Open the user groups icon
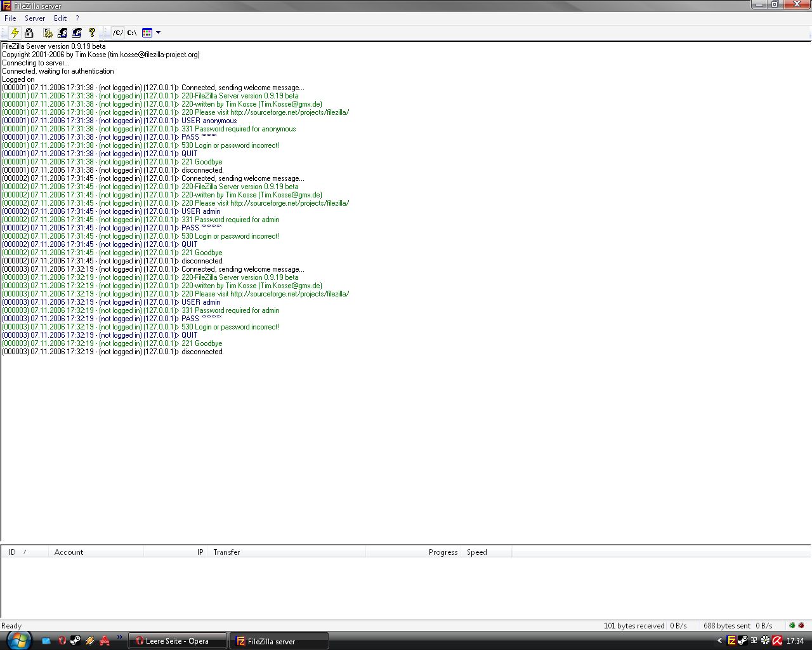Viewport: 812px width, 650px height. 77,32
